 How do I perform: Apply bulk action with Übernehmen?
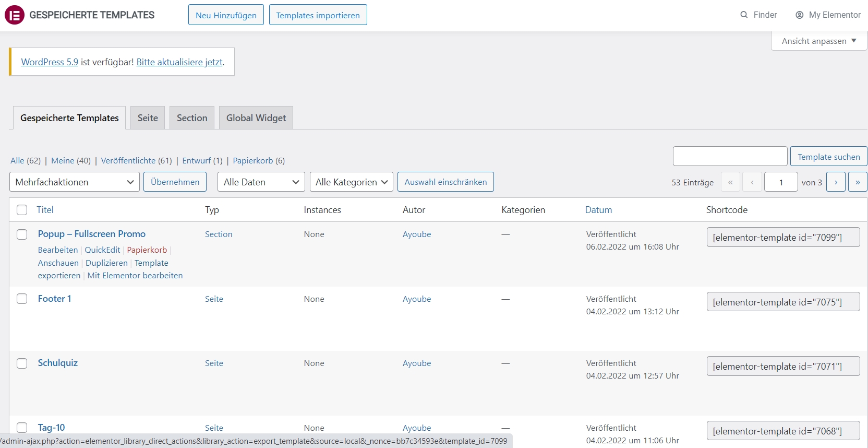coord(175,182)
